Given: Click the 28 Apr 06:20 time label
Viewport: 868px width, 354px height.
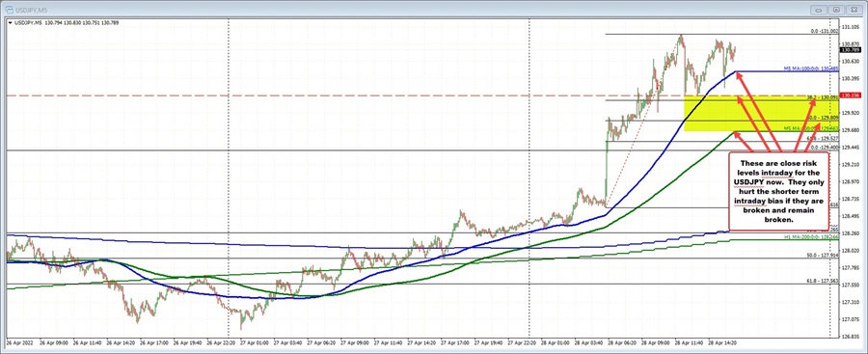Looking at the screenshot, I should click(x=622, y=343).
